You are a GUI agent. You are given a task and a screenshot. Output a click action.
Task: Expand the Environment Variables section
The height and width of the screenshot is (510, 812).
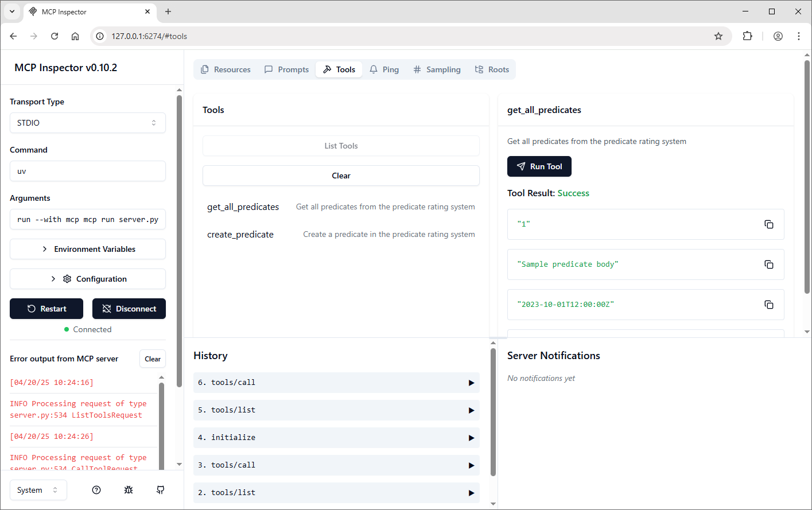click(88, 249)
